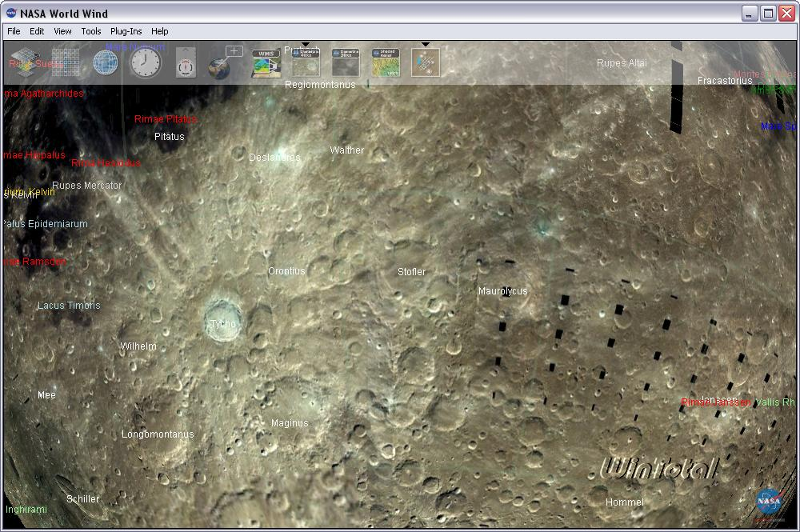Close the NASA World Wind window
Screen dimensions: 800x532
pyautogui.click(x=786, y=14)
